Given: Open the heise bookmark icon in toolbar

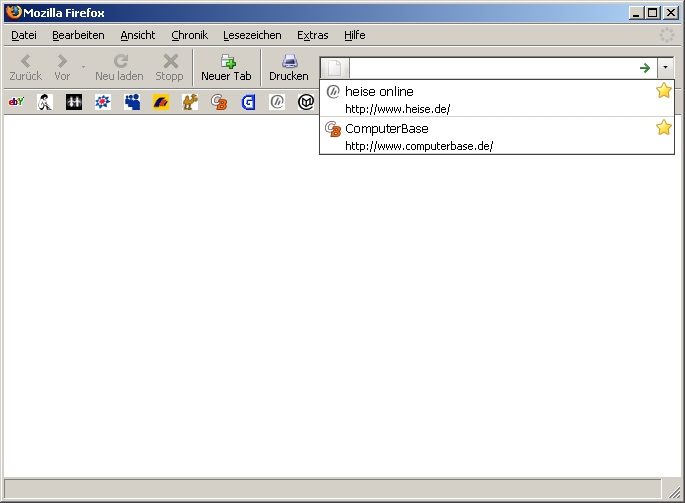Looking at the screenshot, I should point(277,102).
